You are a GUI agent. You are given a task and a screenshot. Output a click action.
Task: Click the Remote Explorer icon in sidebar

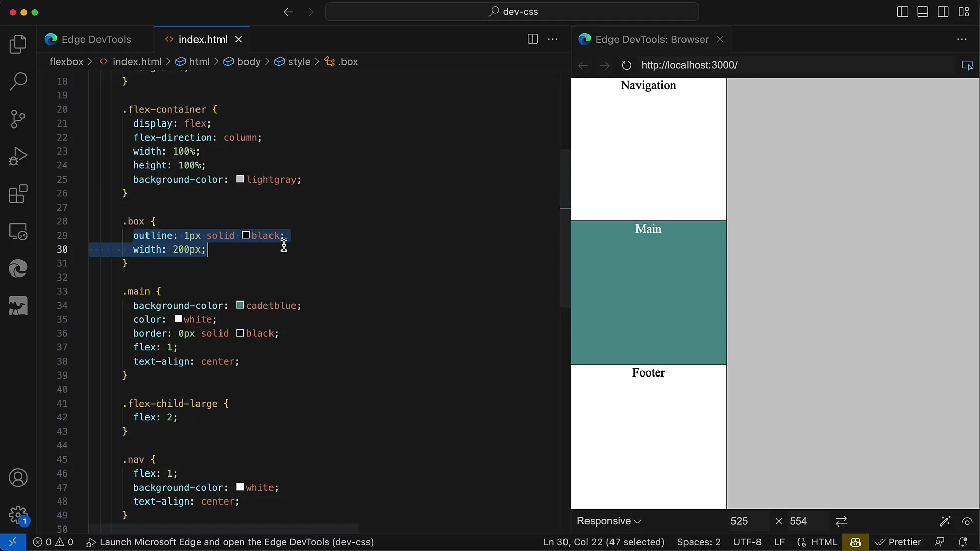click(x=17, y=233)
